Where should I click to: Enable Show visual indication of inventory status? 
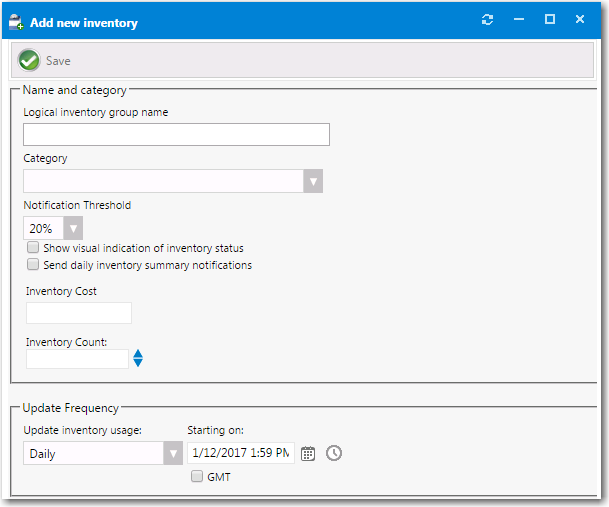point(34,248)
